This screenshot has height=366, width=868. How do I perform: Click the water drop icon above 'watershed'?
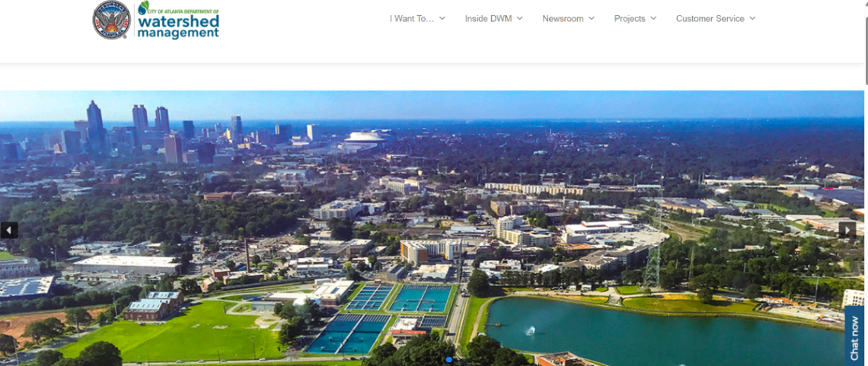(x=143, y=8)
